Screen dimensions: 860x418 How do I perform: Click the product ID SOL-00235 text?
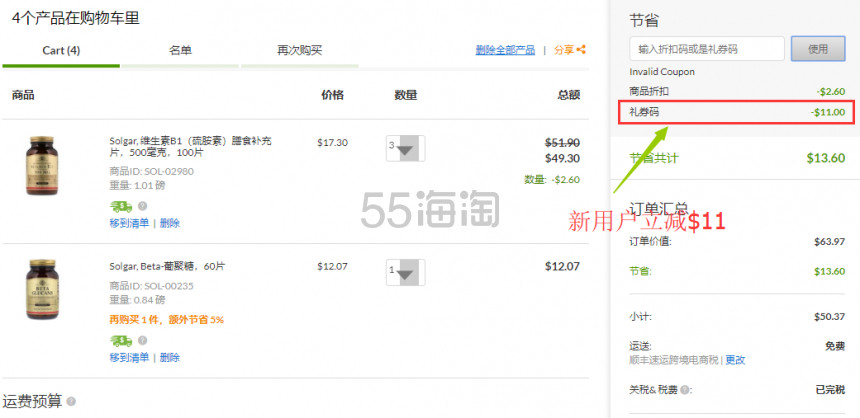(x=151, y=286)
